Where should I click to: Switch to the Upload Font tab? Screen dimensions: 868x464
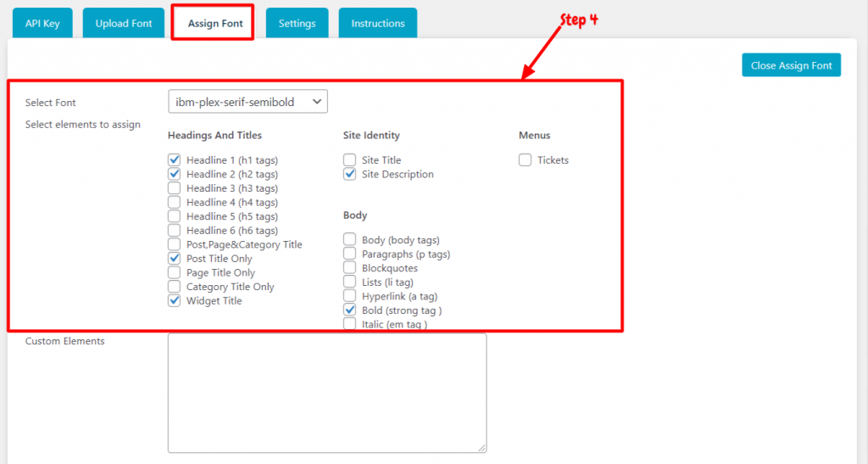124,23
